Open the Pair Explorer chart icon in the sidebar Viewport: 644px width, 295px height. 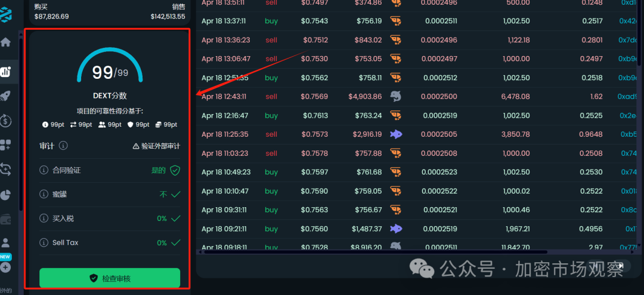[x=5, y=72]
